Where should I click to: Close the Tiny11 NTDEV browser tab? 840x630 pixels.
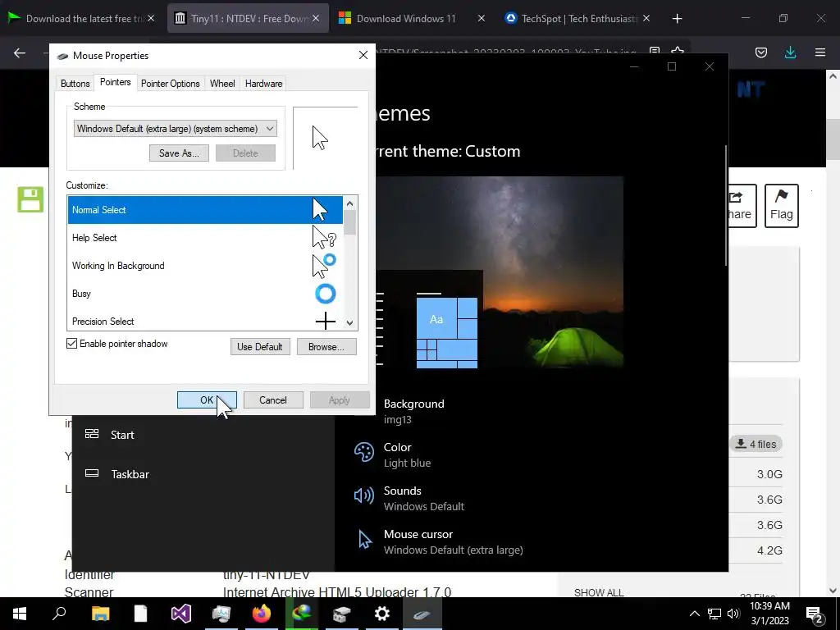click(316, 19)
